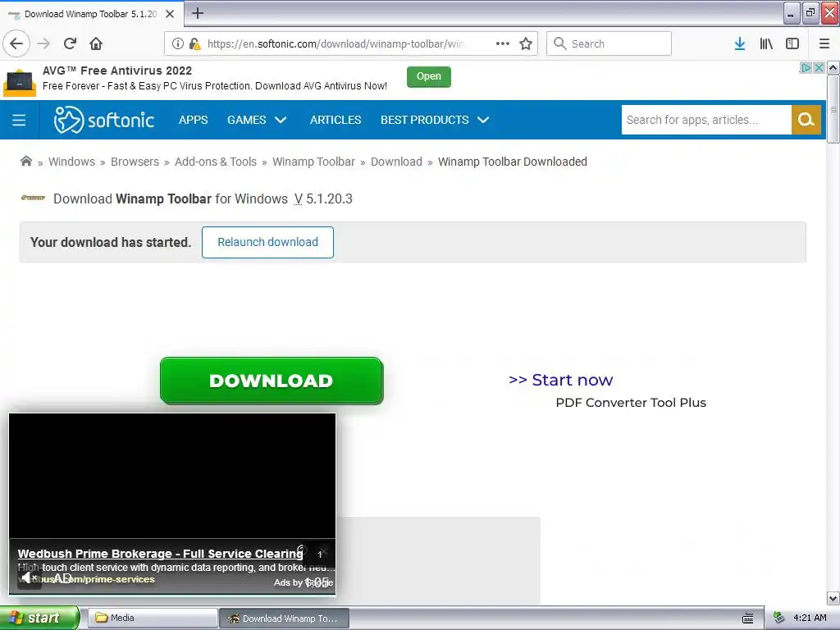Focus the Search for apps, articles field
The image size is (840, 630).
click(706, 120)
